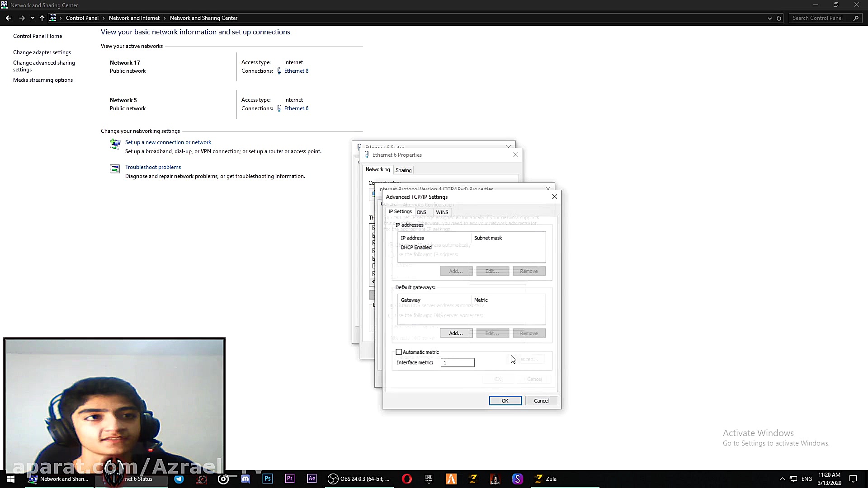Viewport: 868px width, 488px height.
Task: Open Telegram from the taskbar
Action: pyautogui.click(x=179, y=479)
